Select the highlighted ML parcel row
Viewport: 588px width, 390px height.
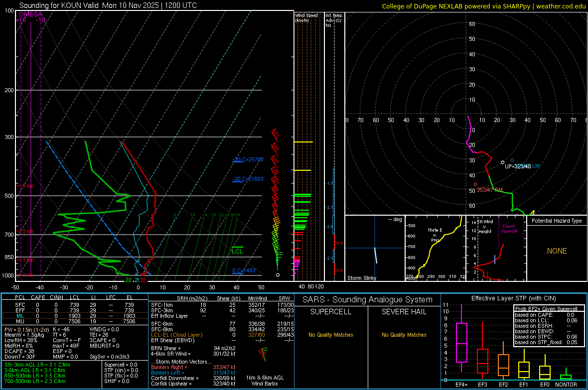coord(75,316)
